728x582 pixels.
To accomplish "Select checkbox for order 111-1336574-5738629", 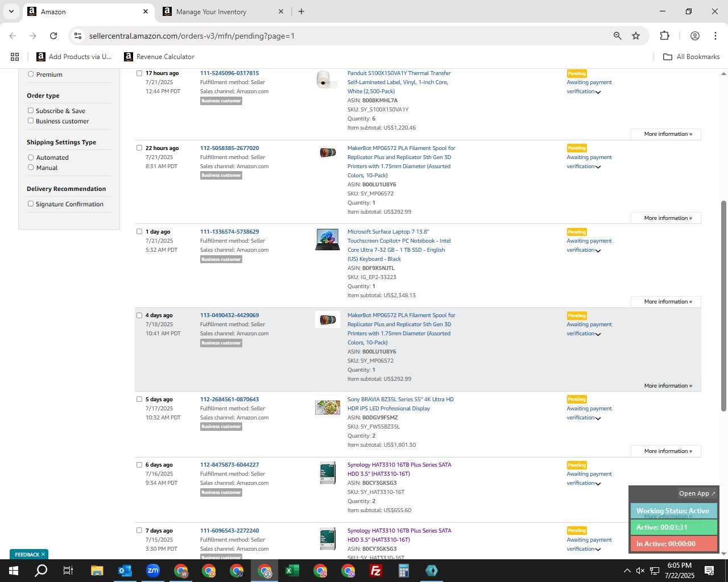I will coord(139,231).
